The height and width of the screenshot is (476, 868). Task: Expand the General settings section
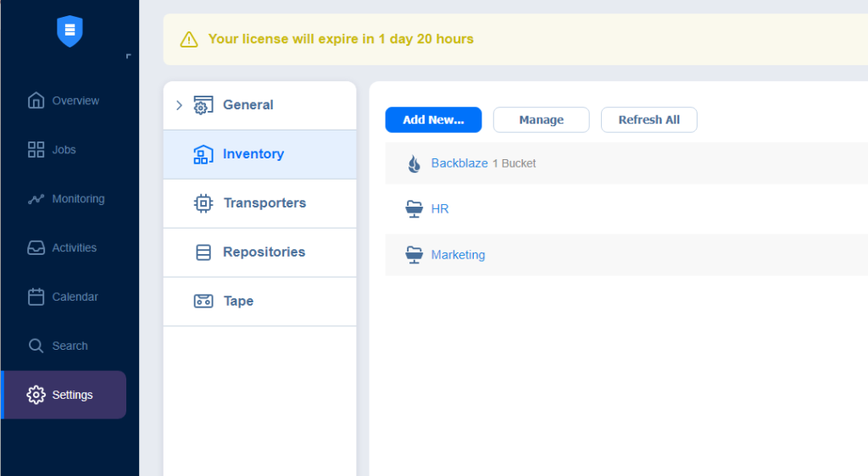coord(179,105)
